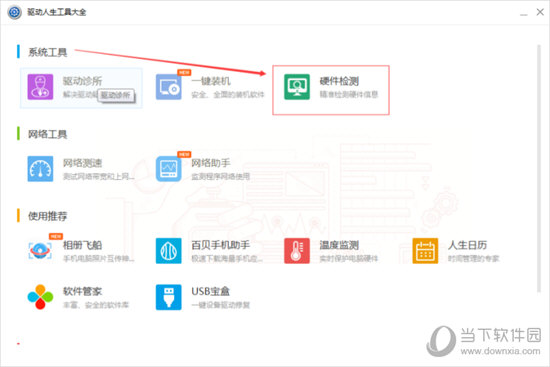
Task: Click the 百贝手机助手 title text
Action: pyautogui.click(x=221, y=245)
